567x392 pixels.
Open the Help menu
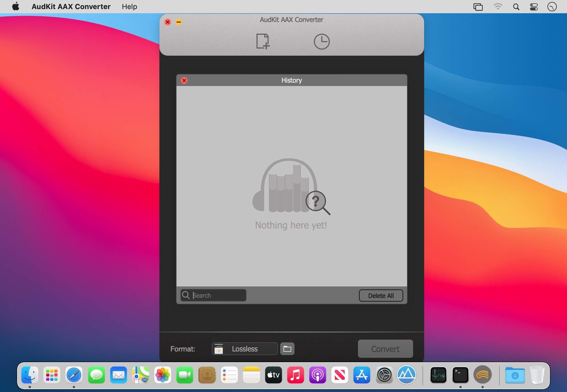pyautogui.click(x=129, y=6)
